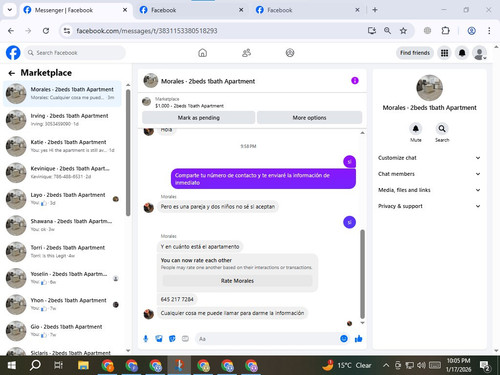
Task: Go back with browser back arrow
Action: point(11,31)
